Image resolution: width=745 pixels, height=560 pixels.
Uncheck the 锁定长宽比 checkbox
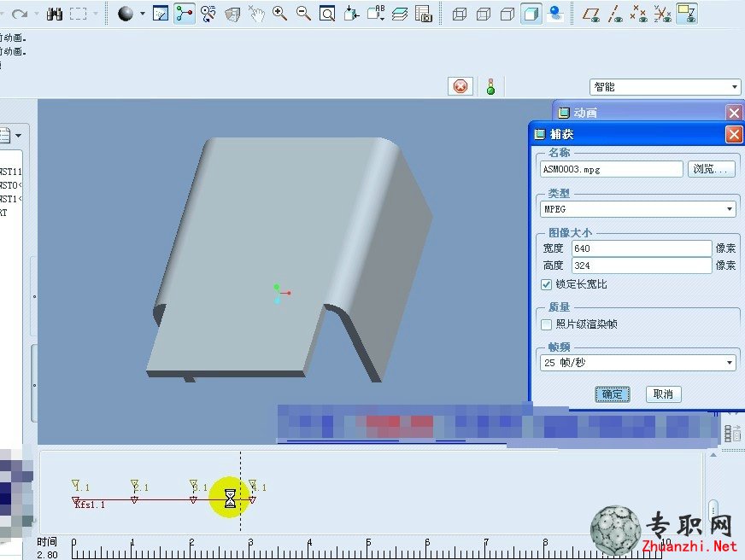pos(547,284)
